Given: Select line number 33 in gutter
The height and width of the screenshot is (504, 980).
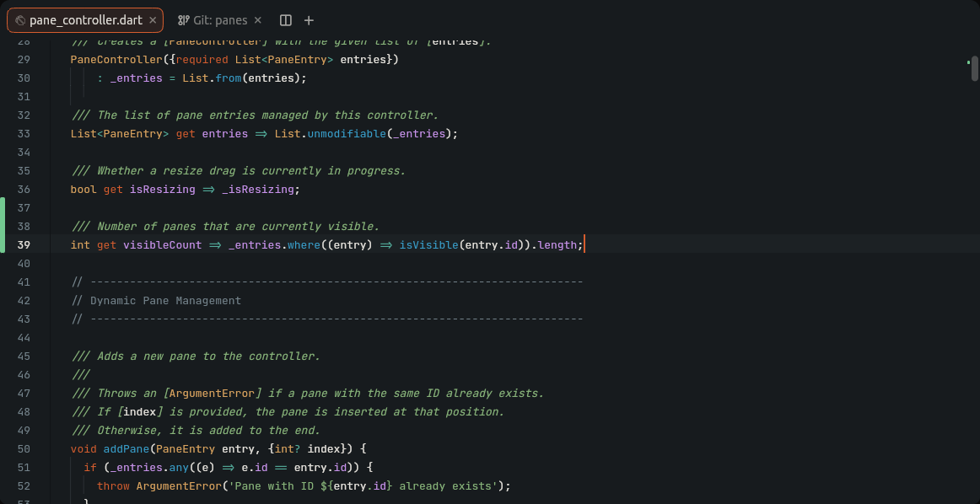Looking at the screenshot, I should [24, 134].
